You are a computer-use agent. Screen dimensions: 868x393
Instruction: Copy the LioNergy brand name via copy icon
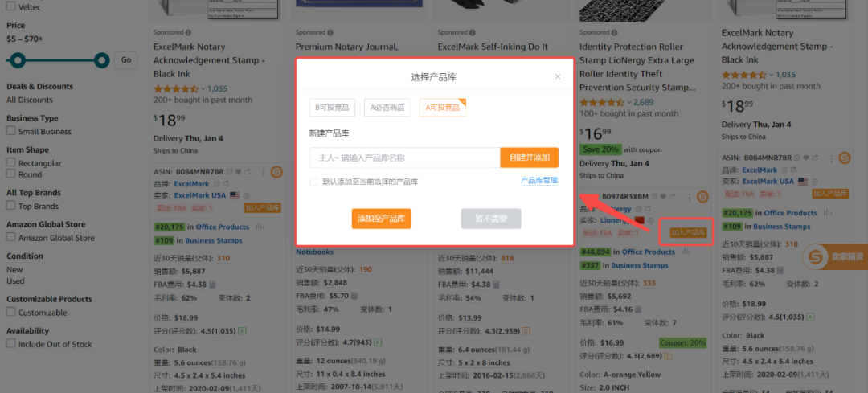(x=638, y=209)
